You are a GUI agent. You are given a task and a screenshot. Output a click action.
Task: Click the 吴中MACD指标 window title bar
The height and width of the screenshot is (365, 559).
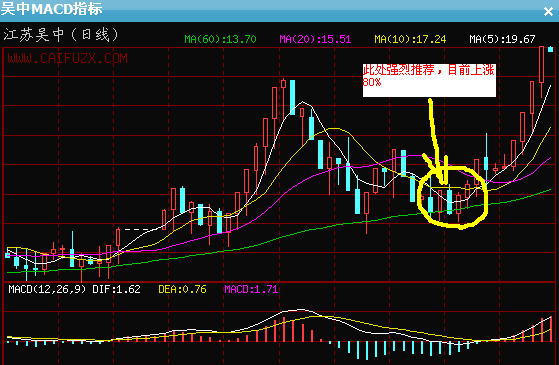271,10
